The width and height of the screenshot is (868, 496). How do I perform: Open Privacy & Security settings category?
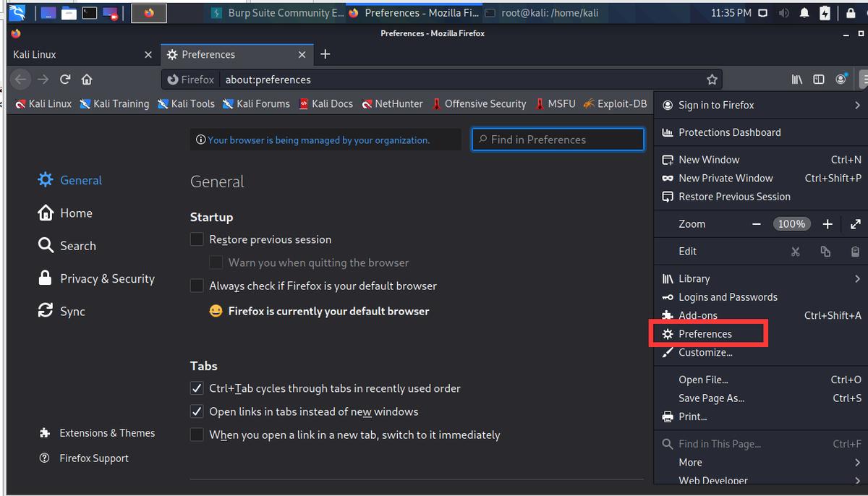(107, 278)
